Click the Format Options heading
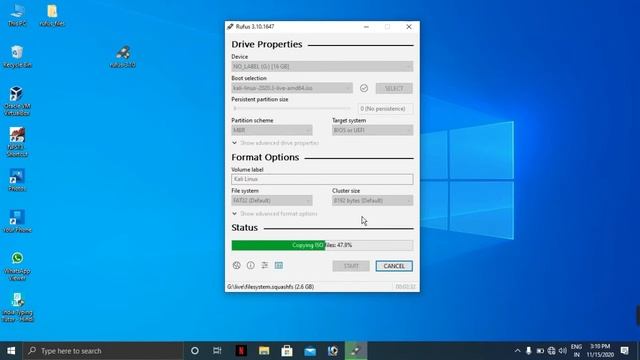The width and height of the screenshot is (640, 360). click(265, 157)
